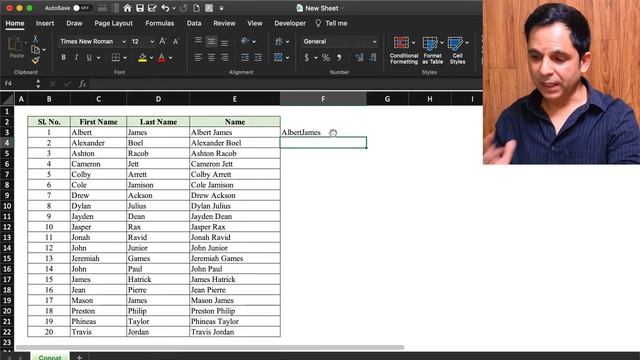Viewport: 640px width, 360px height.
Task: Toggle the AutoSave switch
Action: 82,8
